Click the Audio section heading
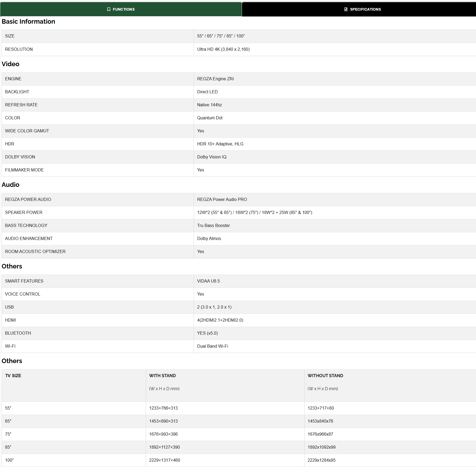 coord(11,185)
